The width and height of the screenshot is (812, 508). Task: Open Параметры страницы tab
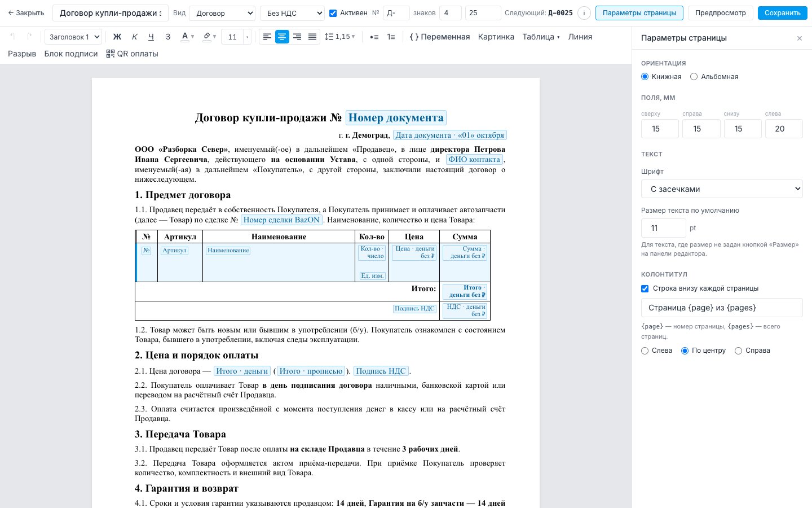(x=639, y=13)
